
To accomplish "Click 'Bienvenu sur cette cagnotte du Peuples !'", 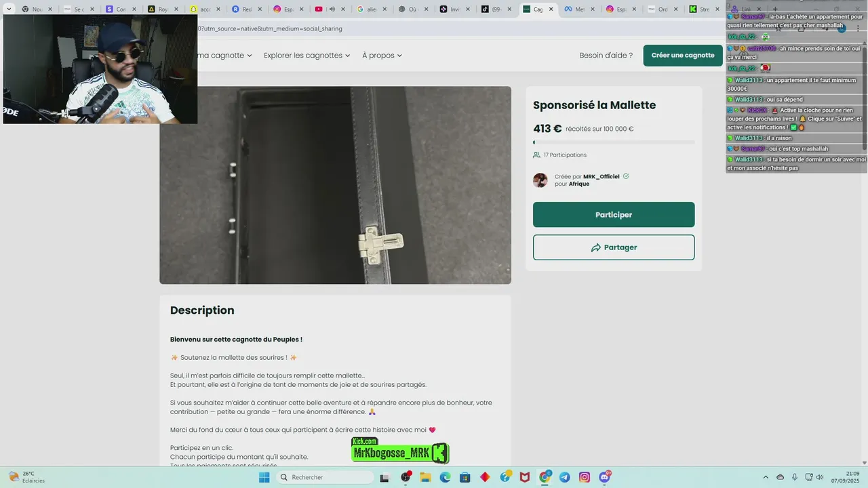I will tap(236, 340).
